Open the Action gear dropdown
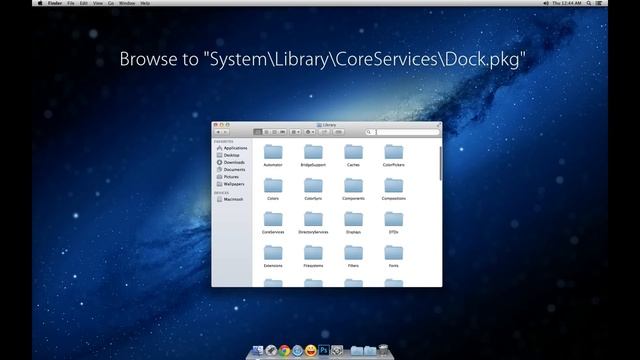640x360 pixels. pyautogui.click(x=310, y=132)
